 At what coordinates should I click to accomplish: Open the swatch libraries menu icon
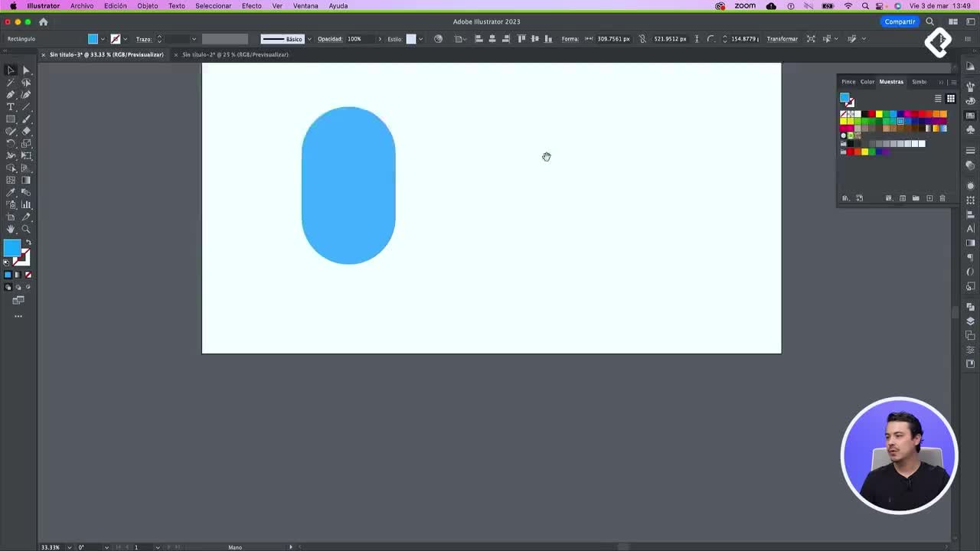(845, 198)
